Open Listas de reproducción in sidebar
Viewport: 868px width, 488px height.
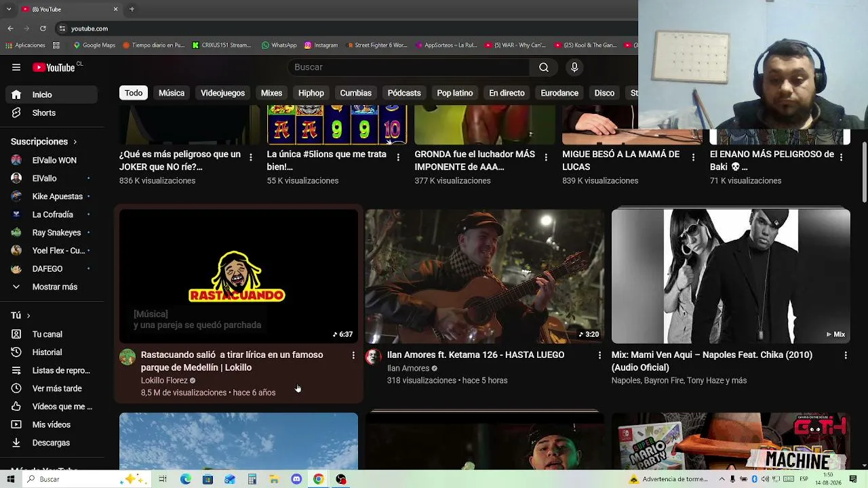[52, 371]
